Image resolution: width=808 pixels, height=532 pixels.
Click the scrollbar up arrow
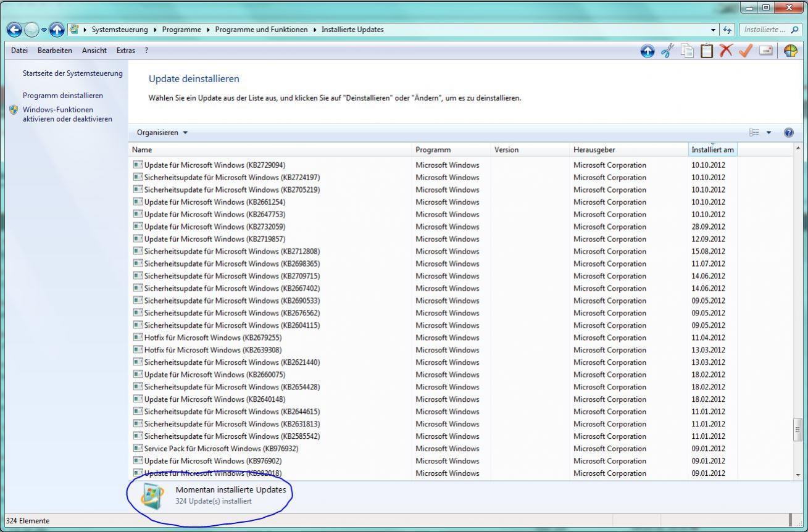pyautogui.click(x=798, y=149)
